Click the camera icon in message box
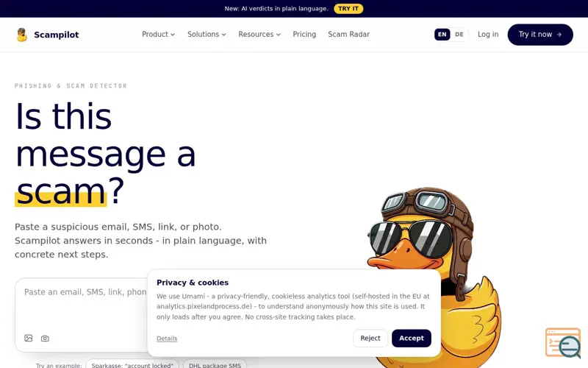The width and height of the screenshot is (588, 368). pos(45,339)
